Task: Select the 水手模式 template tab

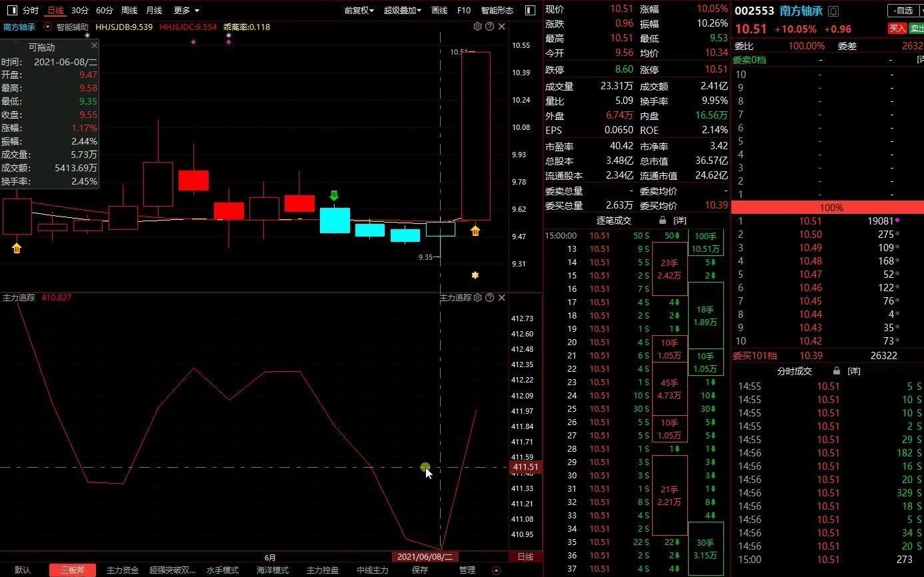Action: pos(223,570)
